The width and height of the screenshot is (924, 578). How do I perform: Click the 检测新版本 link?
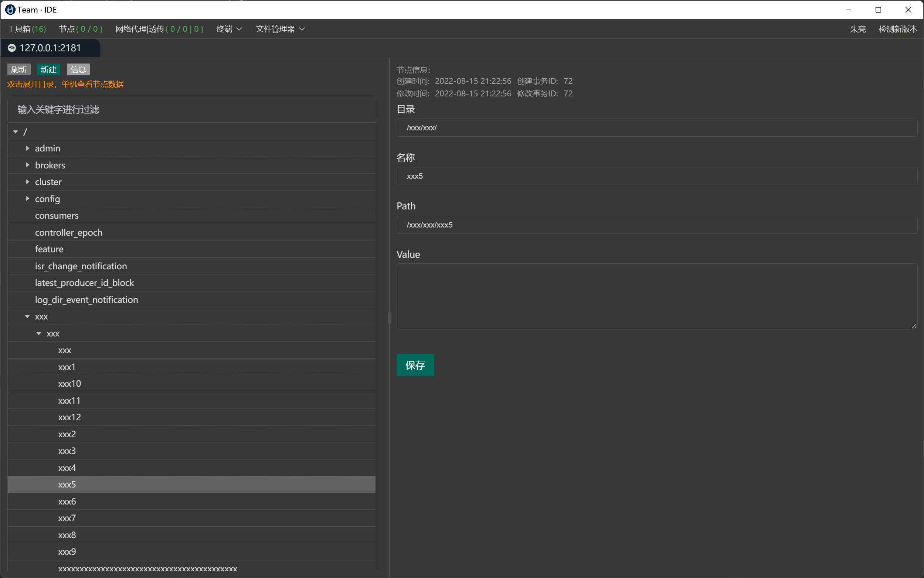pyautogui.click(x=898, y=29)
